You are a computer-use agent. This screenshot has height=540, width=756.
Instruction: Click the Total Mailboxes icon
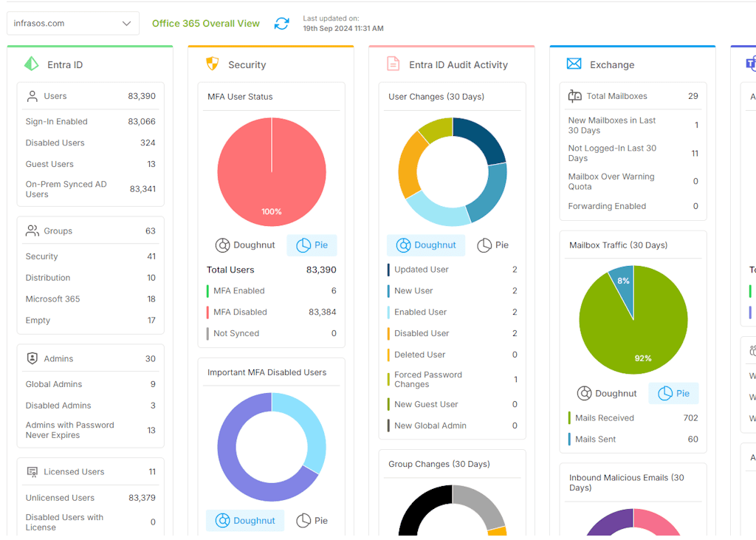click(x=574, y=96)
